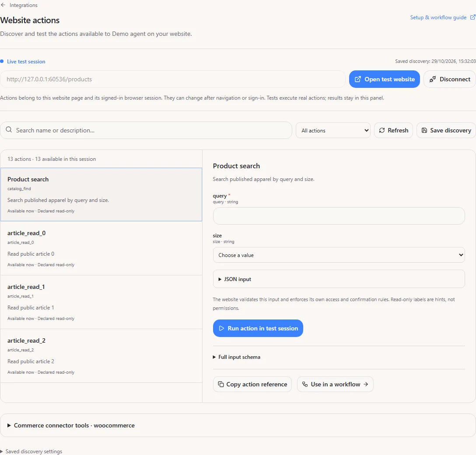Viewport: 476px width, 455px height.
Task: Click the right arrow on Use in a workflow
Action: click(366, 384)
